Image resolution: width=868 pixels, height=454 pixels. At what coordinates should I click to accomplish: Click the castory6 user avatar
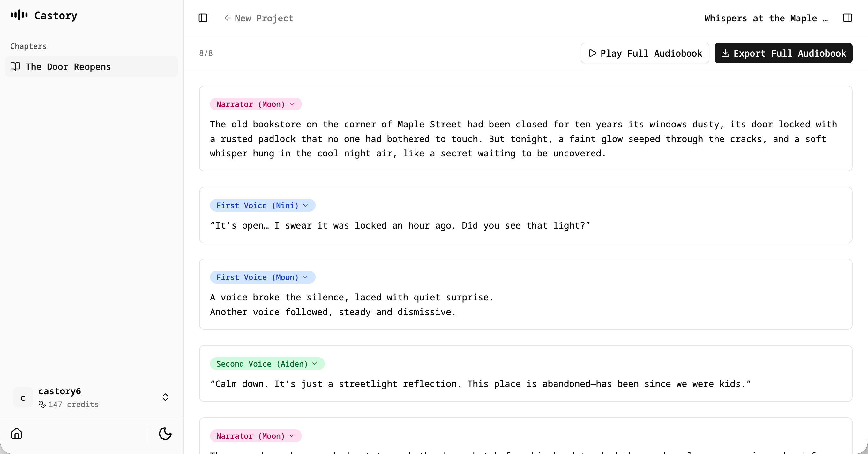pyautogui.click(x=23, y=397)
